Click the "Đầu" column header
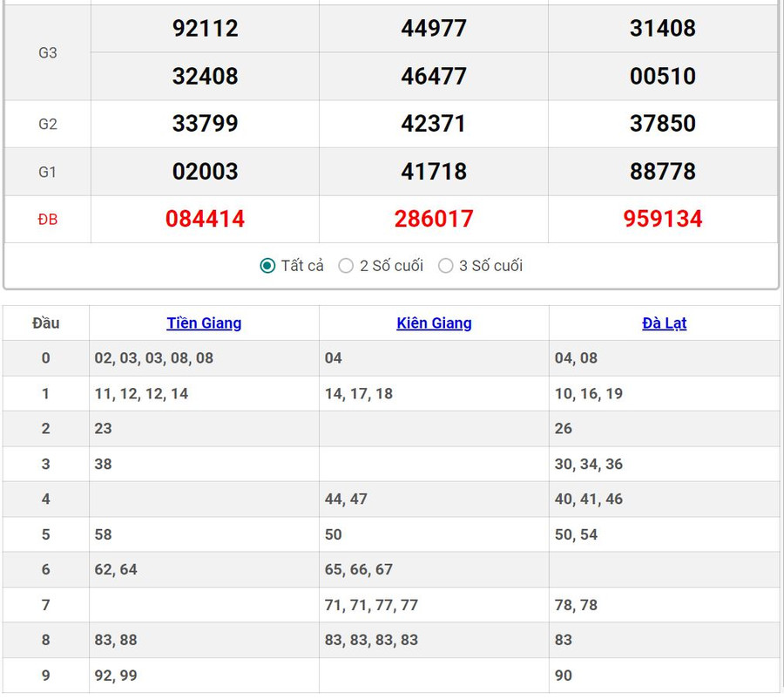This screenshot has width=784, height=700. tap(46, 323)
